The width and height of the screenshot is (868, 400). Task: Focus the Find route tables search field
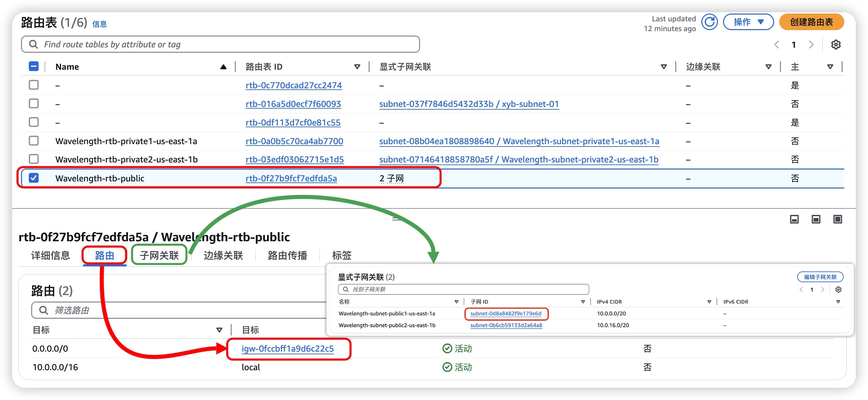tap(220, 44)
